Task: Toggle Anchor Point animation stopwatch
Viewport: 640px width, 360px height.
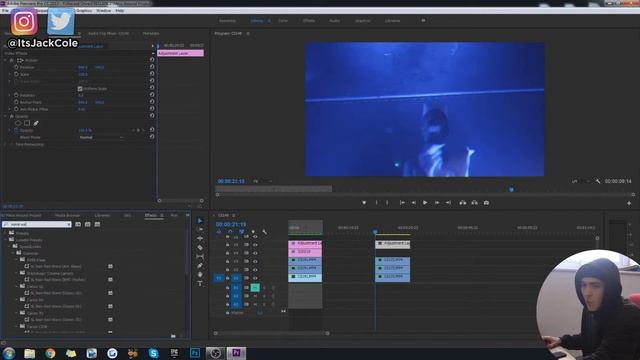Action: [x=16, y=102]
